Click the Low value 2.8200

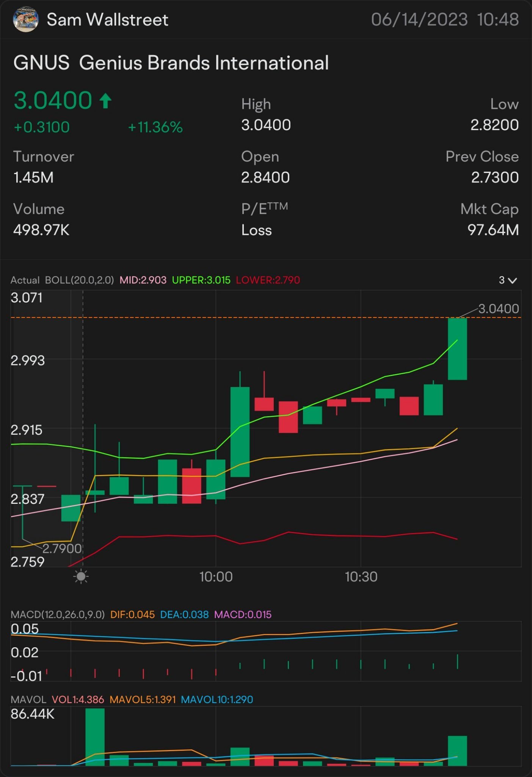tap(494, 125)
